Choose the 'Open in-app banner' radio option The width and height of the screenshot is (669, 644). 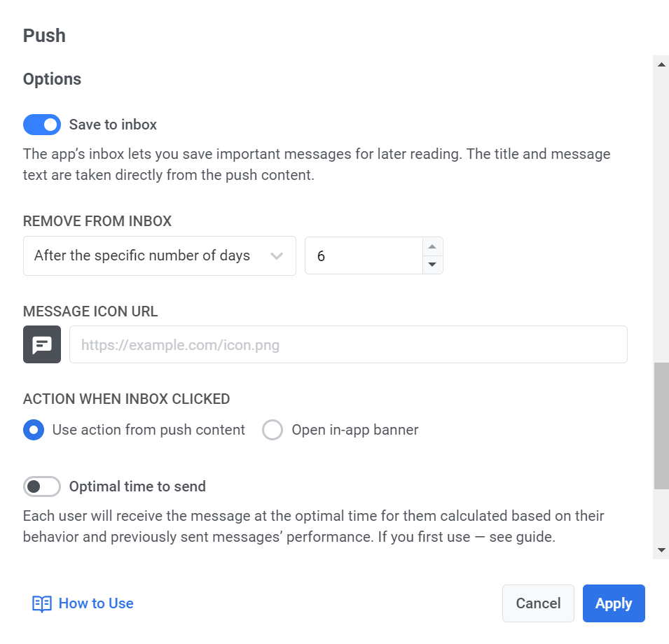pyautogui.click(x=273, y=429)
